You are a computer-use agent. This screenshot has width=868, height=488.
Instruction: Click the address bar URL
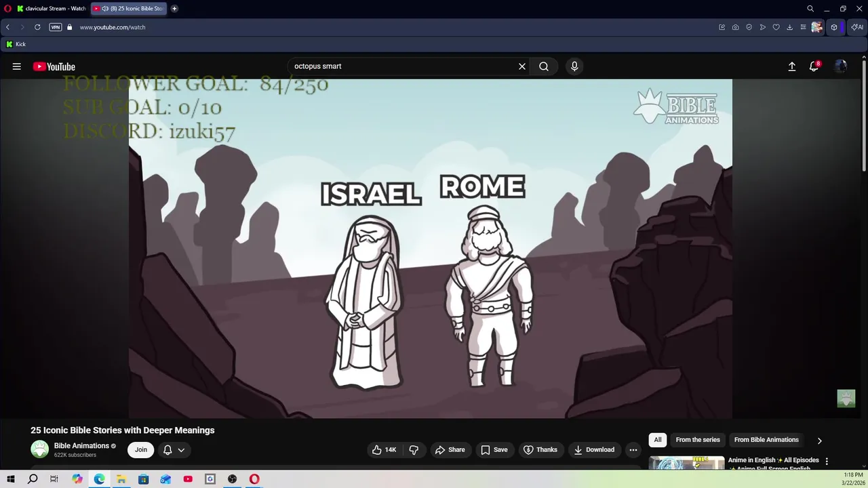[113, 27]
